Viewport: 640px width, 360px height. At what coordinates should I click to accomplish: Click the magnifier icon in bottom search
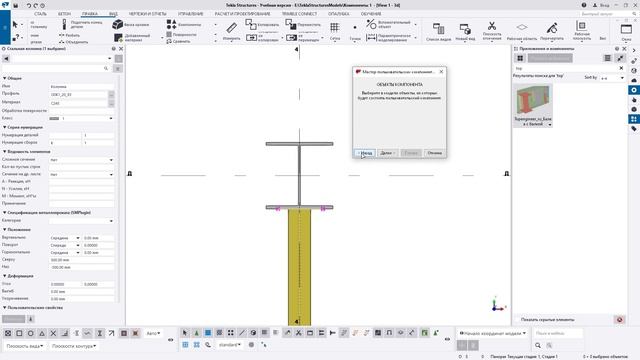click(538, 345)
